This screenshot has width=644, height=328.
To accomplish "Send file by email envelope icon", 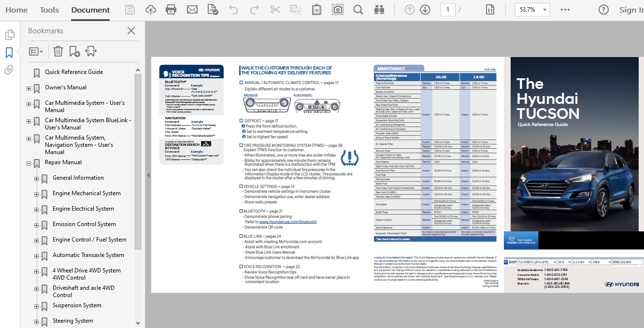I will coord(192,10).
